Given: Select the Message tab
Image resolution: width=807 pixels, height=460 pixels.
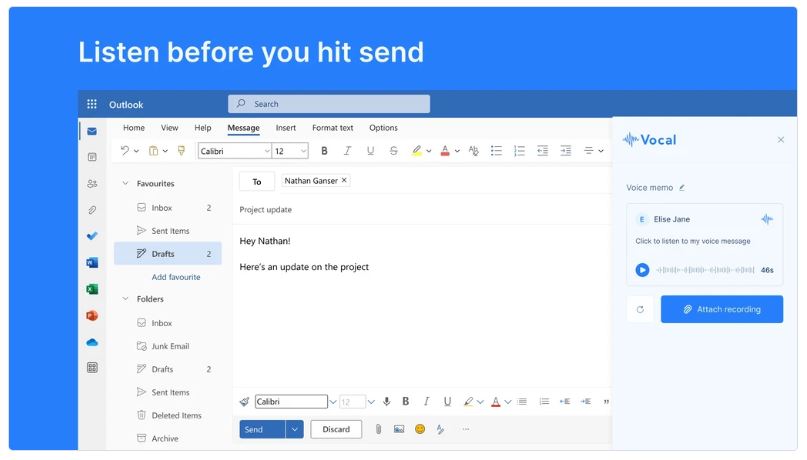Looking at the screenshot, I should (243, 128).
